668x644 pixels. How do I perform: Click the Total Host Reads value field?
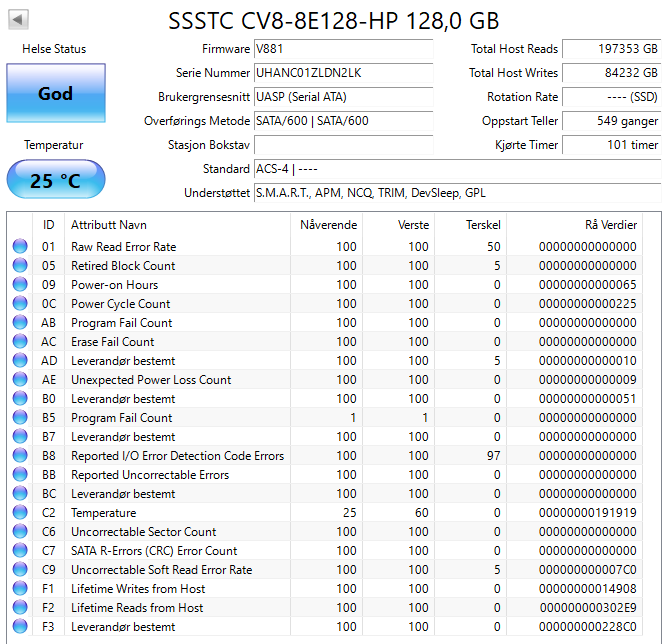coord(610,49)
